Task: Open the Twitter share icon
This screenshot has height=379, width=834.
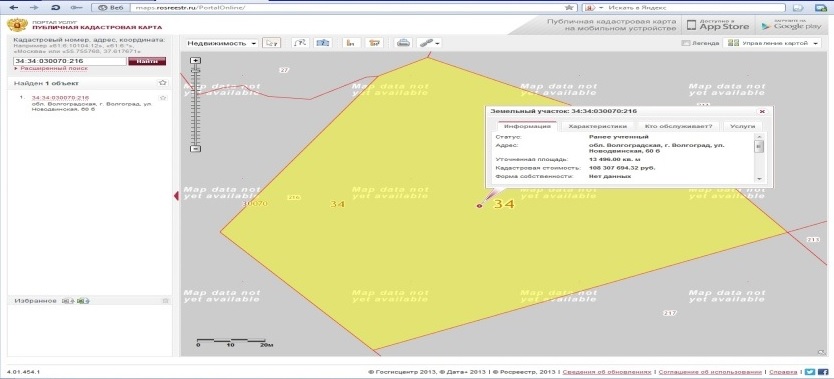Action: [810, 372]
